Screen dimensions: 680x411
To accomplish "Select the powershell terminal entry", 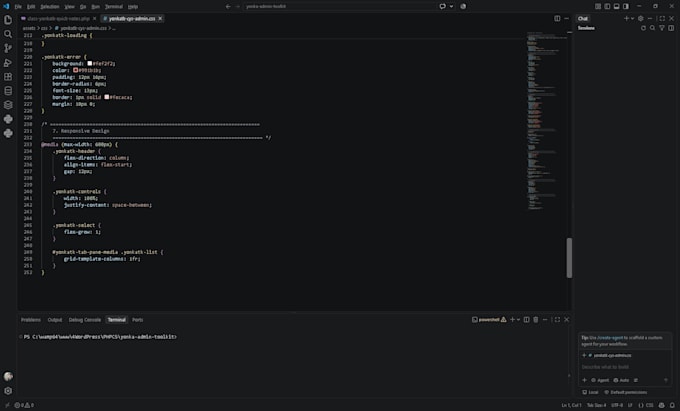I will (x=489, y=320).
